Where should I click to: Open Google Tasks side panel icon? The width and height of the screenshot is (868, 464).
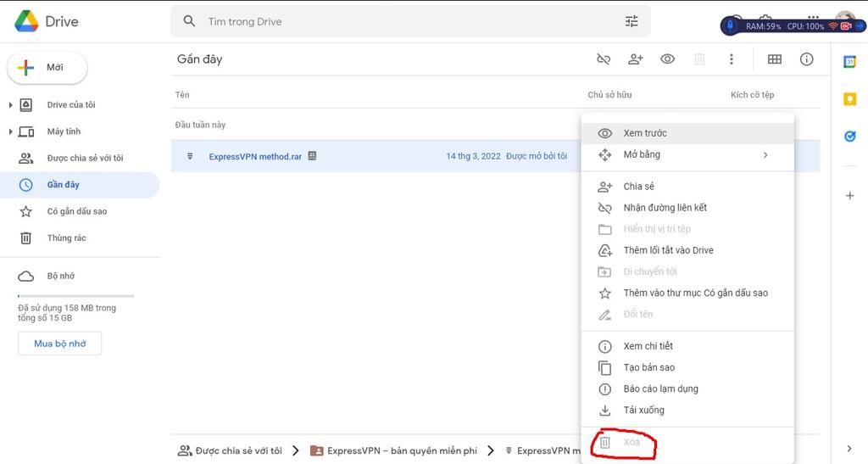(x=849, y=137)
